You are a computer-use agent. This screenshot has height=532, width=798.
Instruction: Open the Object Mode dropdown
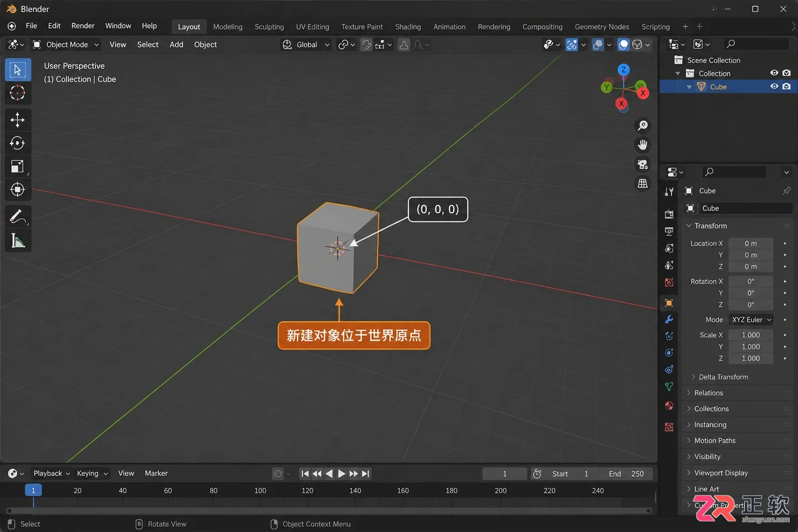(x=65, y=45)
